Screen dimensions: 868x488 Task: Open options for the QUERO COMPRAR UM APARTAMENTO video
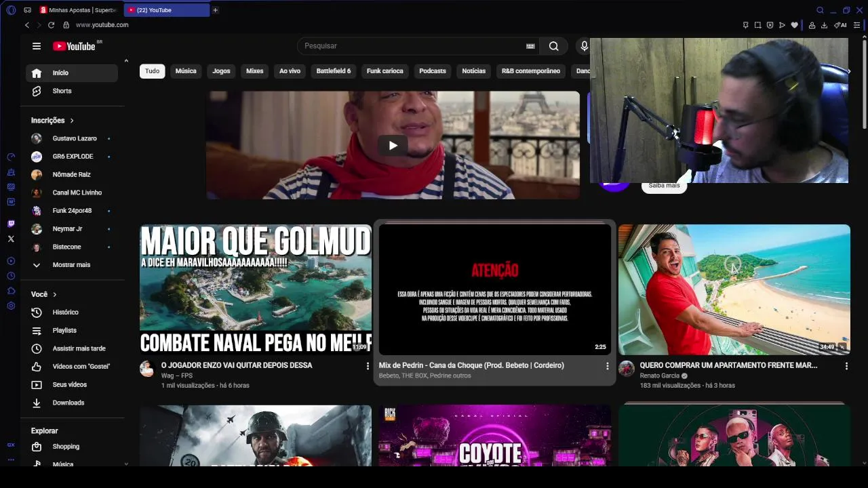coord(846,366)
